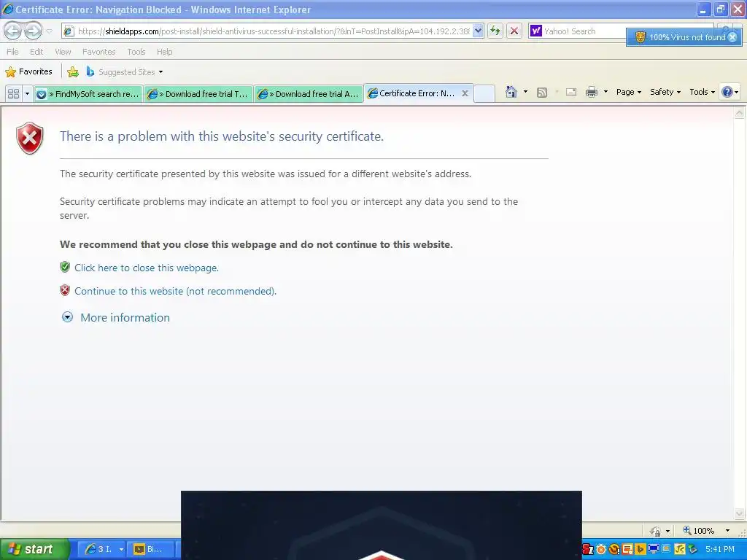Open Suggested Sites dropdown
This screenshot has width=747, height=560.
tap(125, 72)
